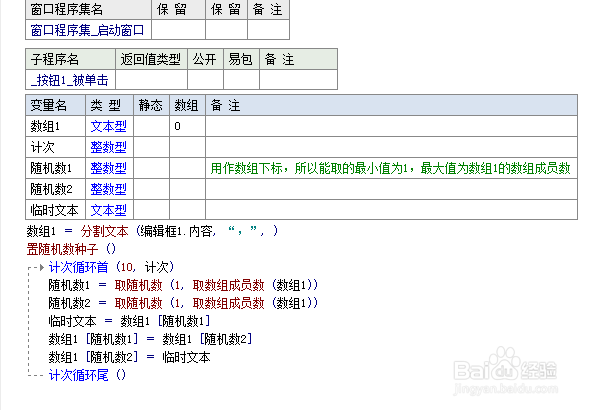The width and height of the screenshot is (592, 410).
Task: Collapse the 计次循环首 loop arrow
Action: 42,267
